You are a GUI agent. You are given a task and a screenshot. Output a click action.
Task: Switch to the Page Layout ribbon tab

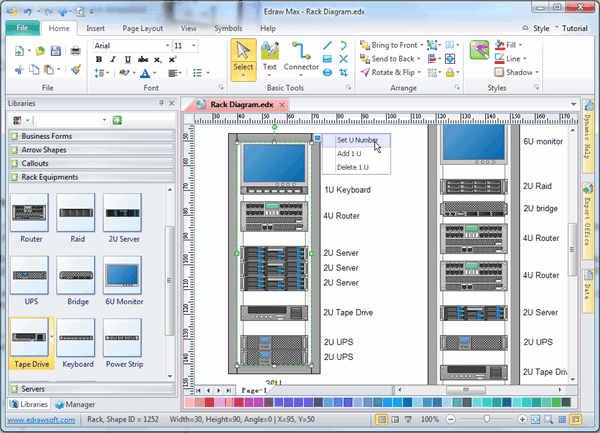143,28
